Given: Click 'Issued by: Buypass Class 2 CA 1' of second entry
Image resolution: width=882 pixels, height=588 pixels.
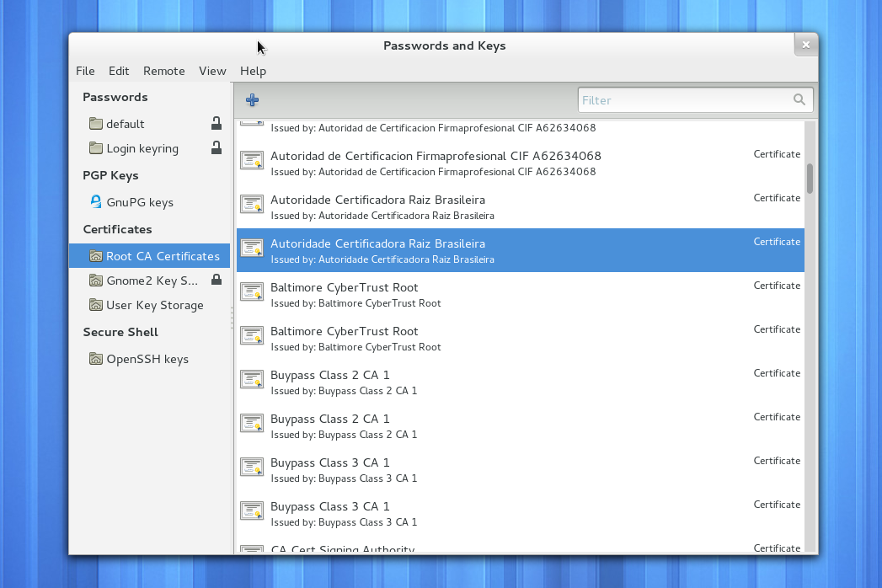Looking at the screenshot, I should pyautogui.click(x=344, y=435).
